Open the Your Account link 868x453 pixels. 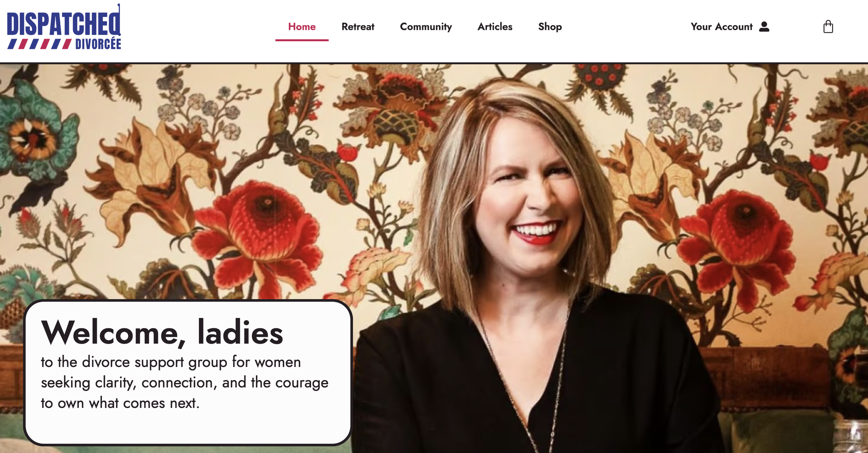pos(721,27)
